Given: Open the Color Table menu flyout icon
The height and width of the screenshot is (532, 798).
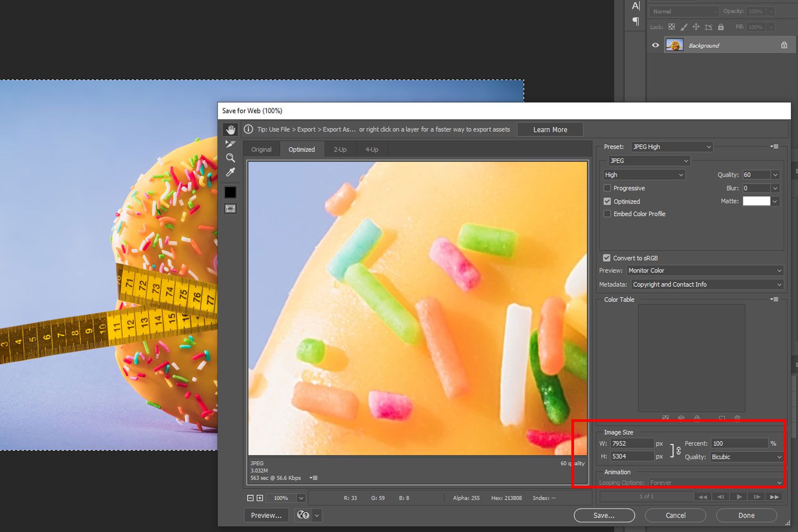Looking at the screenshot, I should click(x=775, y=300).
